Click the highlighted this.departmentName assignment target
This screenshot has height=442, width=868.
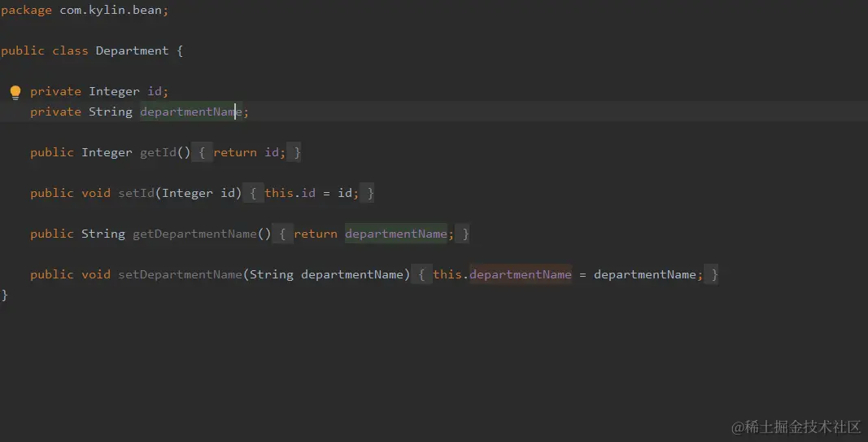click(x=521, y=274)
